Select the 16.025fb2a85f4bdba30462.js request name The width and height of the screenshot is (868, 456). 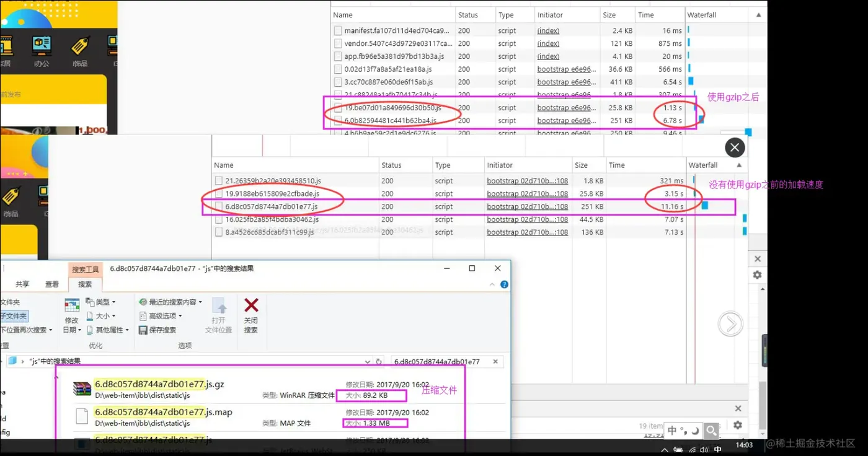coord(272,219)
